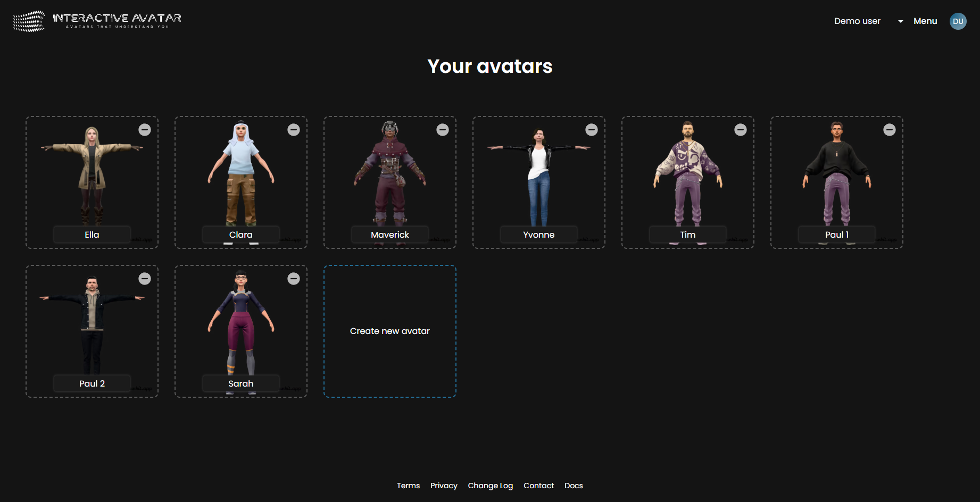980x502 pixels.
Task: Click the minus icon on Yvonne's avatar
Action: pos(592,129)
